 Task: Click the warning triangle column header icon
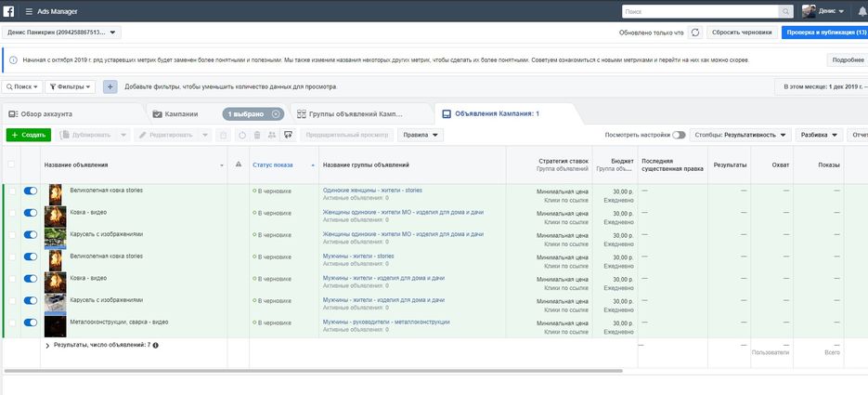[x=239, y=165]
